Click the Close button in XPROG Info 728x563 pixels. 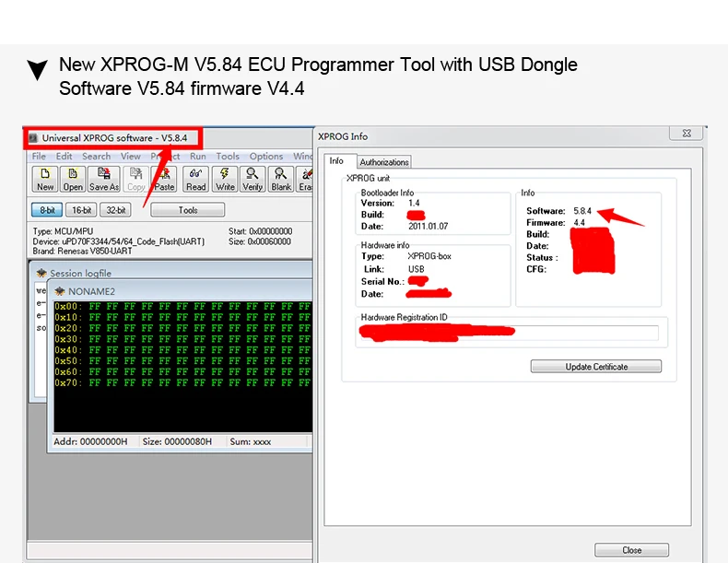tap(631, 550)
